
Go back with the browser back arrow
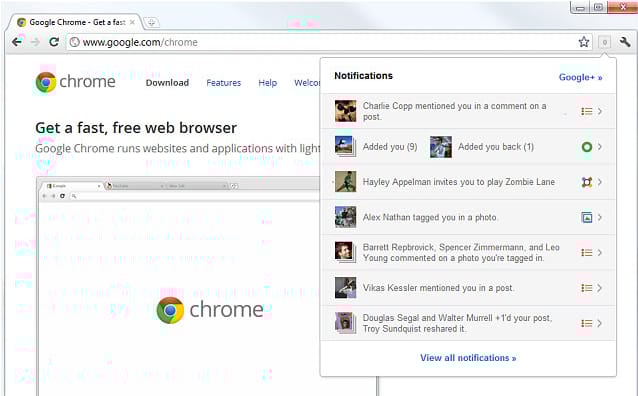coord(17,42)
